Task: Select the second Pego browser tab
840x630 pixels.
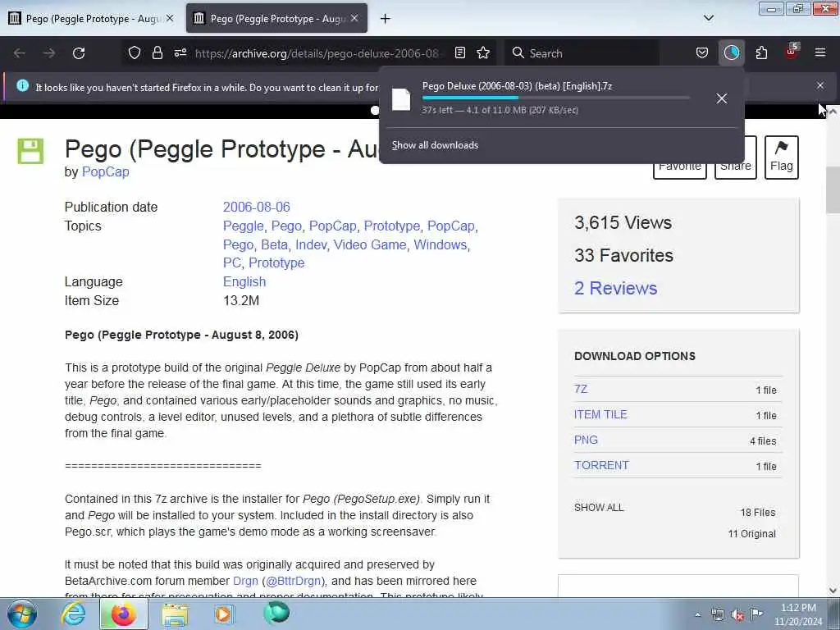Action: (x=276, y=18)
